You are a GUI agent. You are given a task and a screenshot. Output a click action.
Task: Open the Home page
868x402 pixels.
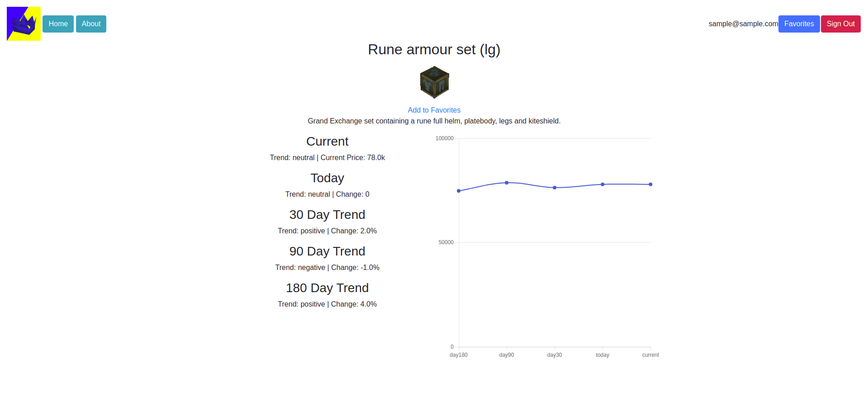coord(58,24)
